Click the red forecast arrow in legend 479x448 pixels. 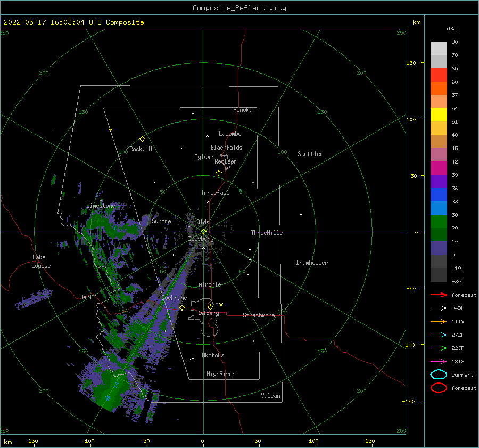tap(439, 295)
